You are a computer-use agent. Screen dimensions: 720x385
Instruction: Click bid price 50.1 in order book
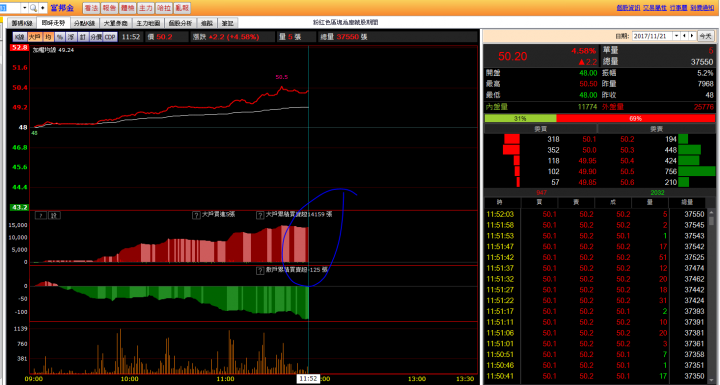589,139
